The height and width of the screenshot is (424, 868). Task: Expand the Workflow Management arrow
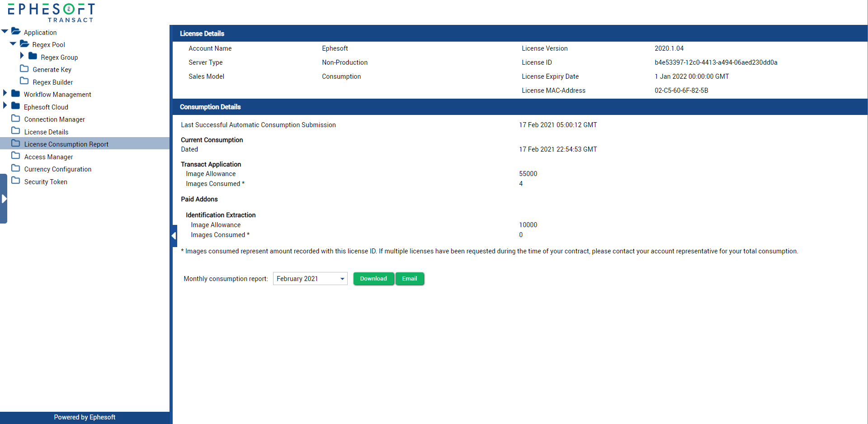point(5,93)
